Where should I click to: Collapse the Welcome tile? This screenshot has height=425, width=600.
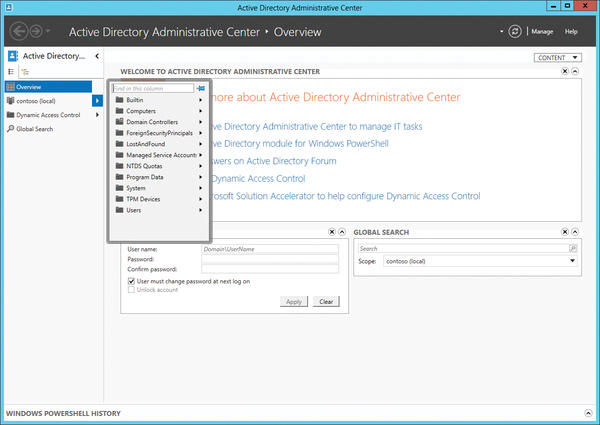tap(575, 71)
